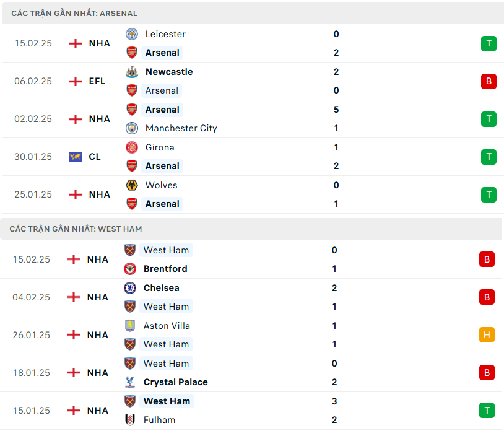Click the Aston Villa crest icon

130,326
